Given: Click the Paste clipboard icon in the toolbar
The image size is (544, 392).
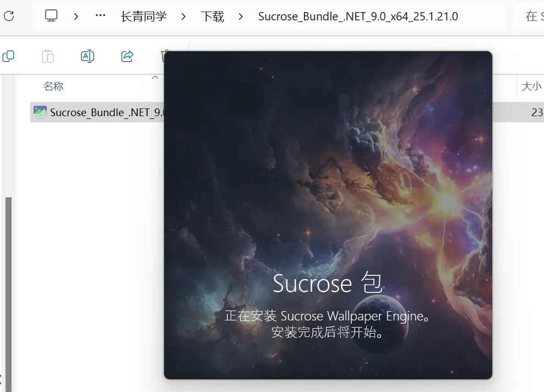Looking at the screenshot, I should click(48, 56).
